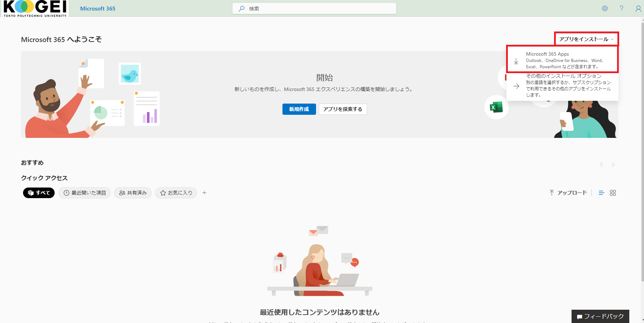
Task: Go to previous recommended items arrow
Action: point(601,164)
